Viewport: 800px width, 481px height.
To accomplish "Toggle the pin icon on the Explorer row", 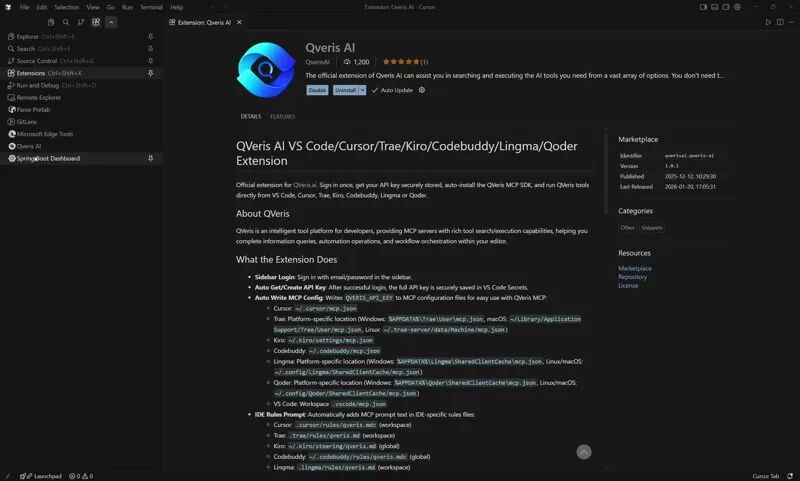I will [151, 37].
